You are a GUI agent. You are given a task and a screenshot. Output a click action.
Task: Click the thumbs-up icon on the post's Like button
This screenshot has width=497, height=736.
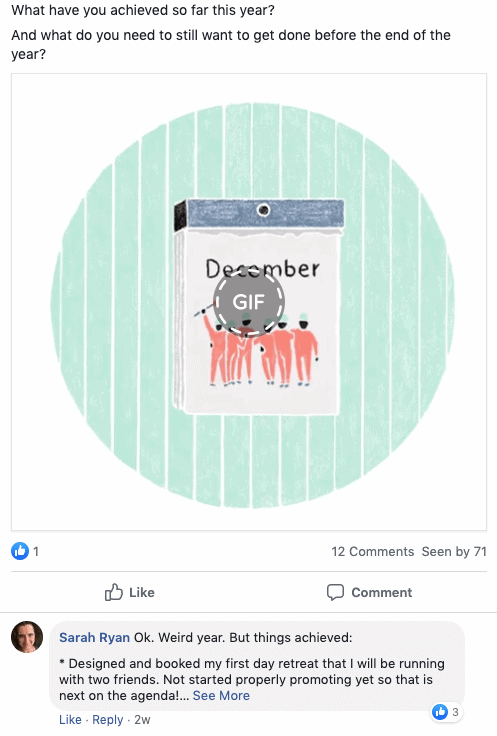tap(114, 592)
